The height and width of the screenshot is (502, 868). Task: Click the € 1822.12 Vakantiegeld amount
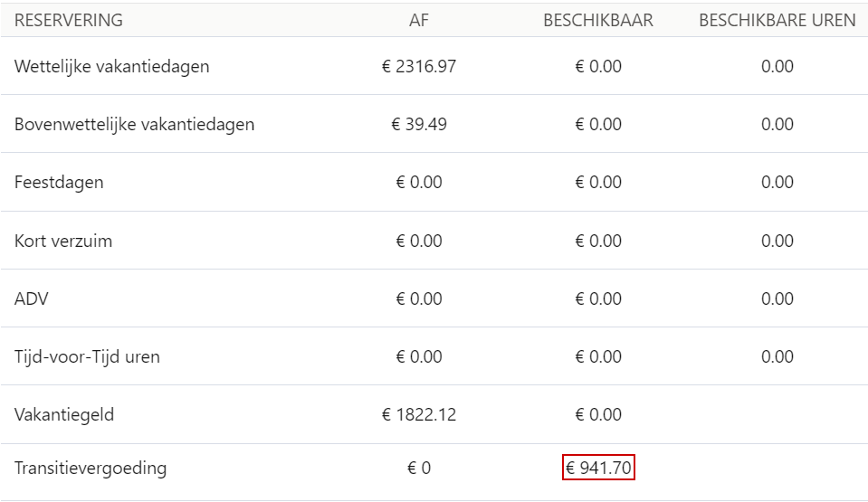(x=419, y=414)
